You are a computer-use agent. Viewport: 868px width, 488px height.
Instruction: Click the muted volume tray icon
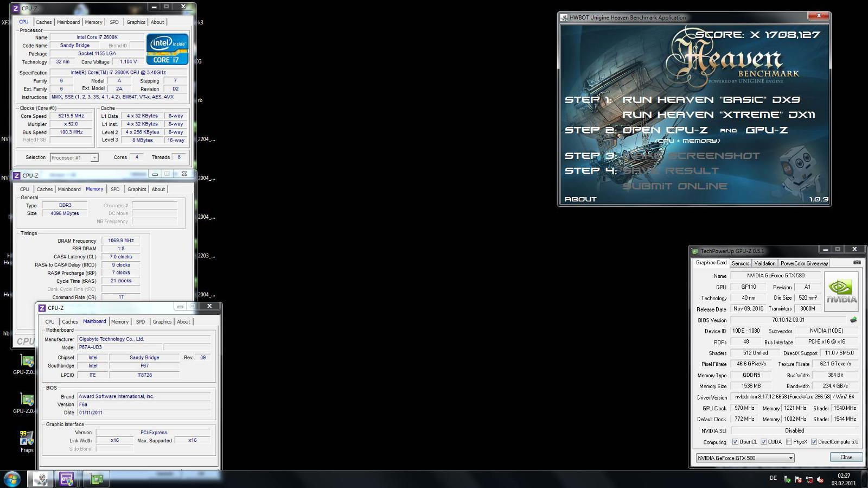point(820,479)
